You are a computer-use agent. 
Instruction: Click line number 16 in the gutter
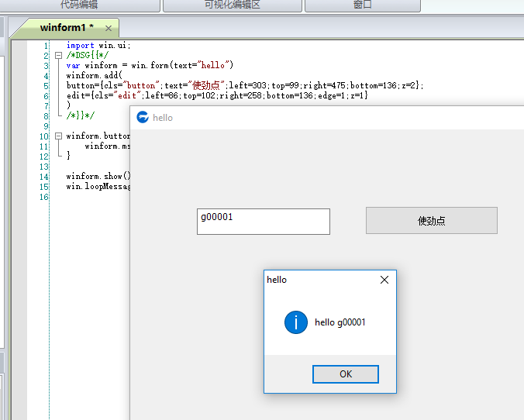click(43, 197)
